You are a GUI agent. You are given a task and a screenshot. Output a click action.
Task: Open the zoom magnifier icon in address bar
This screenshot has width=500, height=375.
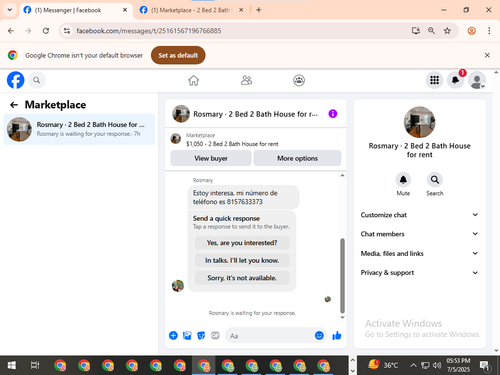[431, 31]
